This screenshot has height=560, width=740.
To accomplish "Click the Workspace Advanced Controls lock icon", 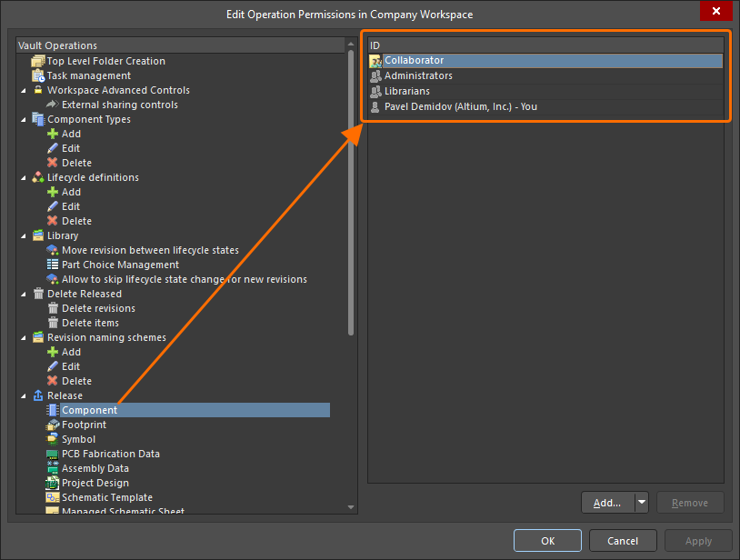I will click(x=38, y=90).
